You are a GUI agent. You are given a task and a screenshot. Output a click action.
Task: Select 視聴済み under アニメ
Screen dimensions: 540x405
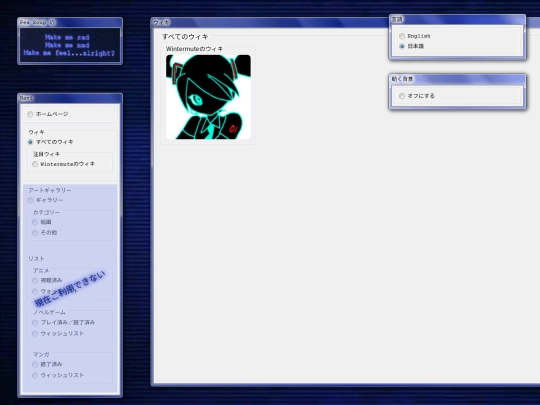pos(35,280)
